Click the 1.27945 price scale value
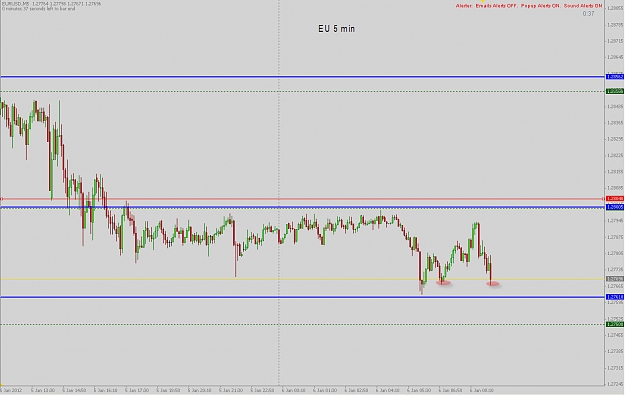Viewport: 625px width, 395px height. pyautogui.click(x=615, y=220)
